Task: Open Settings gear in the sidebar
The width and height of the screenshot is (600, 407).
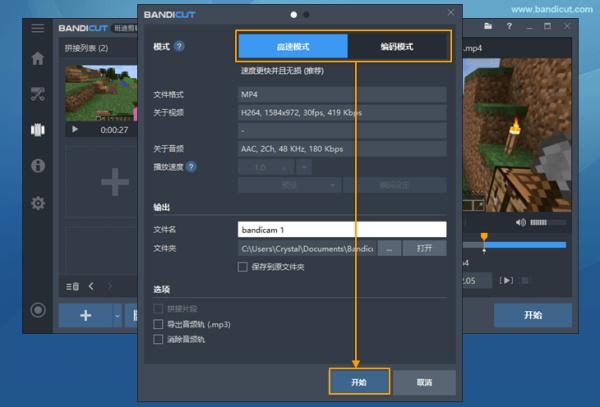Action: (38, 203)
